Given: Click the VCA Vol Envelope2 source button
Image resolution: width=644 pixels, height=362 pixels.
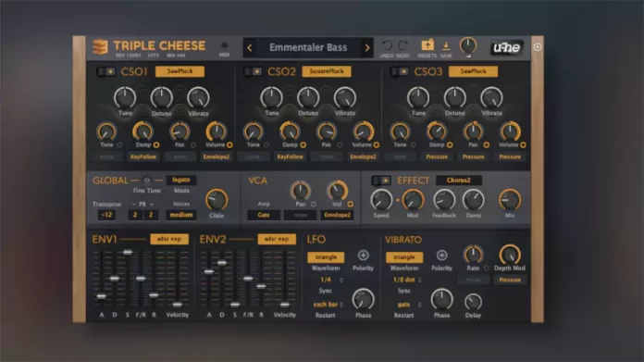Looking at the screenshot, I should coord(337,215).
